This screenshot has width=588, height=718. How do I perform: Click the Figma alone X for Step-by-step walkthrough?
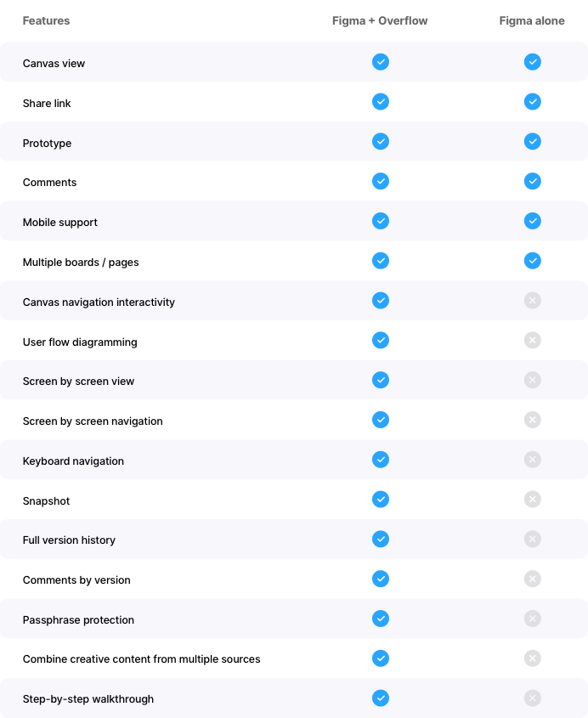coord(533,698)
